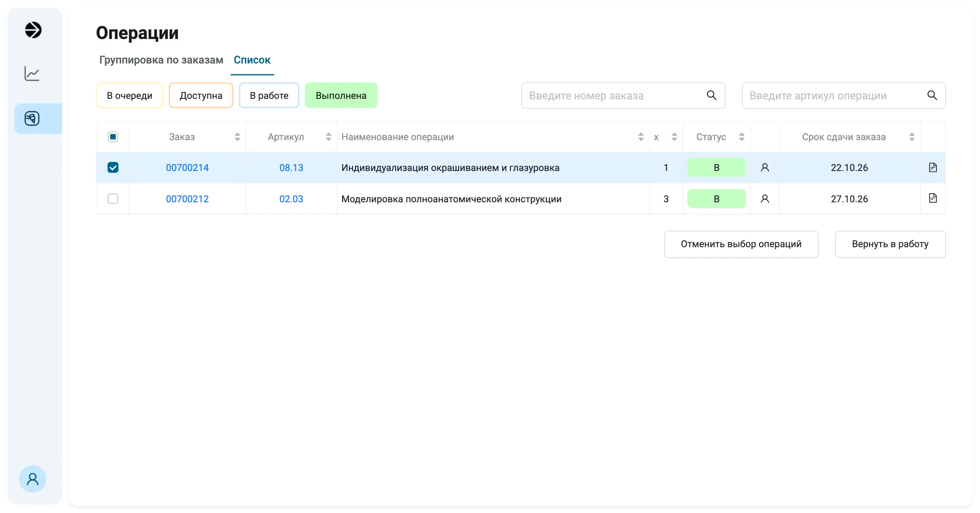The width and height of the screenshot is (980, 513).
Task: Toggle the 'Выполнена' status filter
Action: point(341,95)
